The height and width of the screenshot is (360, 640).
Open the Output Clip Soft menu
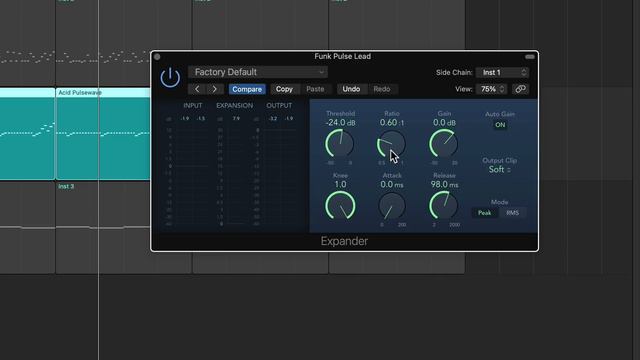coord(500,169)
